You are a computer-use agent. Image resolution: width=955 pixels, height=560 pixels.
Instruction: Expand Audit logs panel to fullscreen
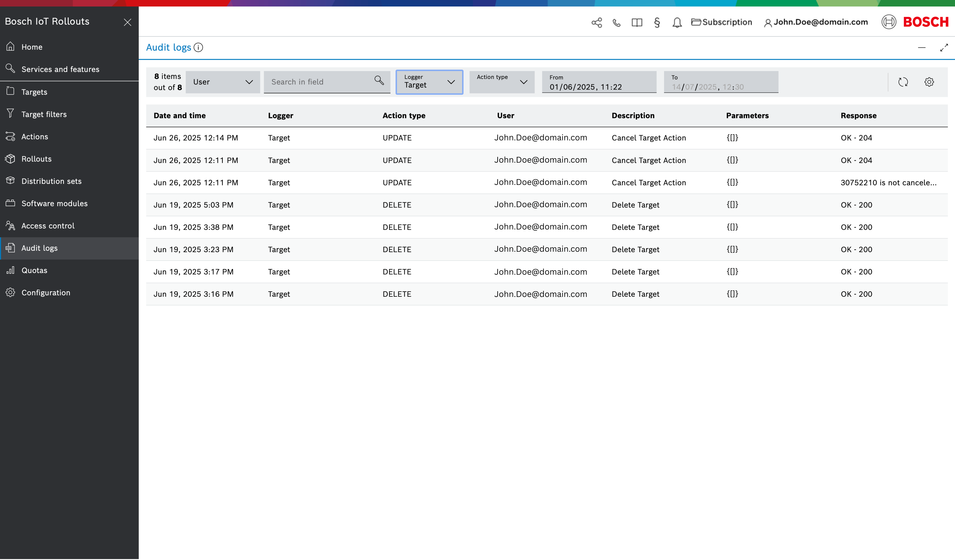point(944,48)
